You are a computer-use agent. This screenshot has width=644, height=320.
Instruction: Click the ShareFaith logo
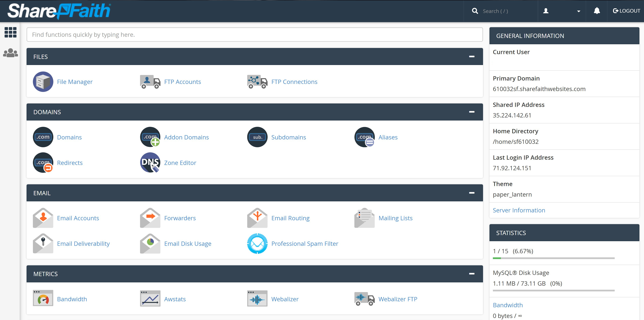[59, 11]
